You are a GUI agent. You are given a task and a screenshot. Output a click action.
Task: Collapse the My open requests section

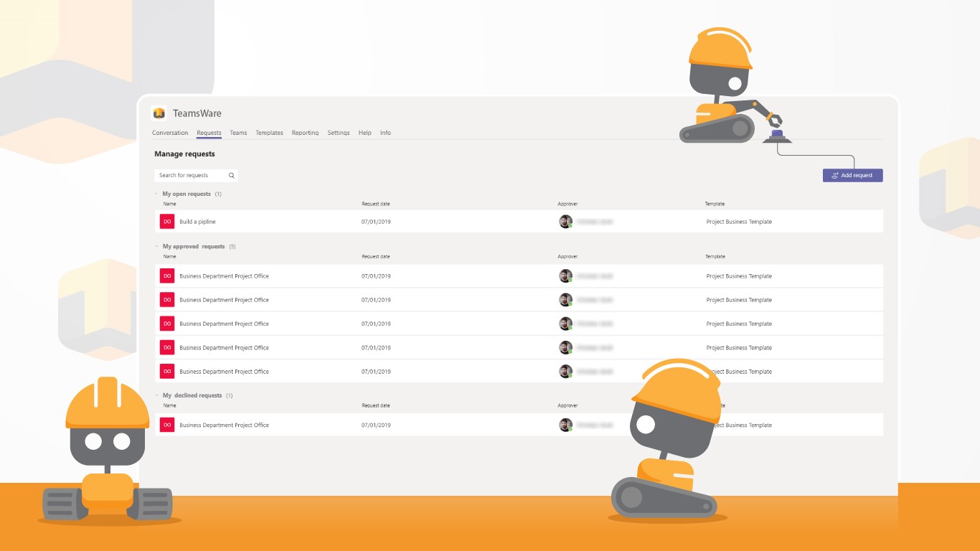coord(156,194)
